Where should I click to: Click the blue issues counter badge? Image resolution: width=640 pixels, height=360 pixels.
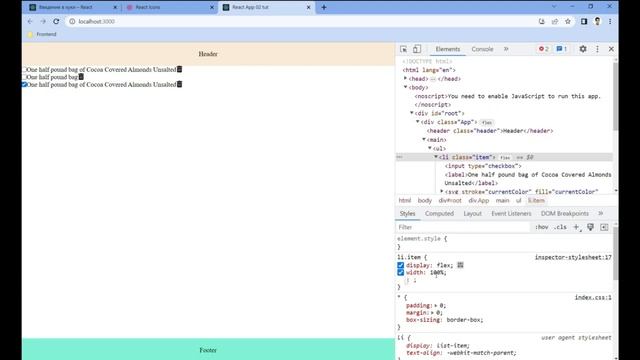(x=562, y=49)
